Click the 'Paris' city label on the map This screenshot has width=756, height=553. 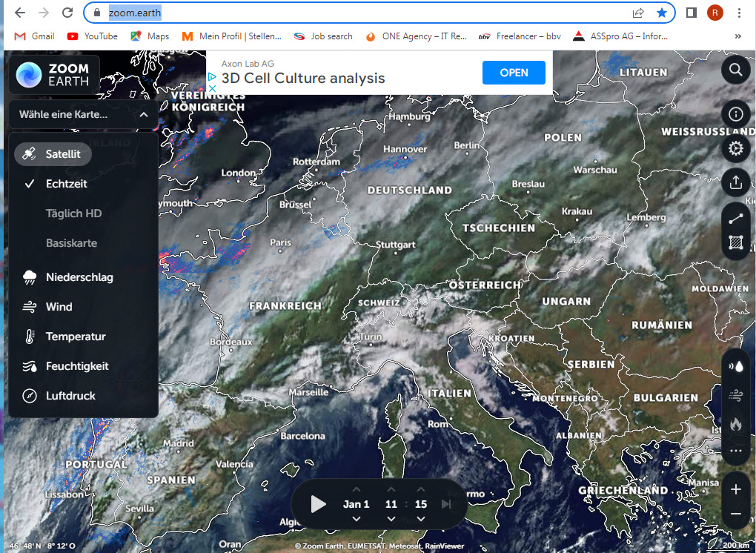(x=281, y=242)
